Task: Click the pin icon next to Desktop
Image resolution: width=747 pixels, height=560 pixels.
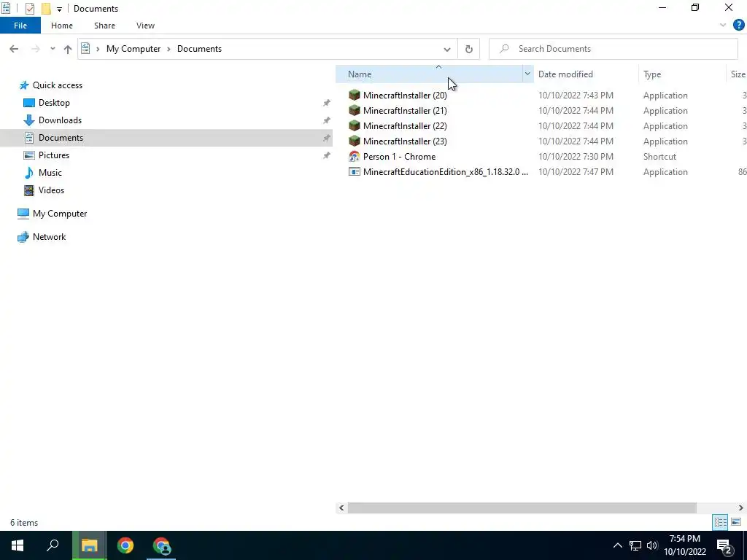Action: point(326,103)
